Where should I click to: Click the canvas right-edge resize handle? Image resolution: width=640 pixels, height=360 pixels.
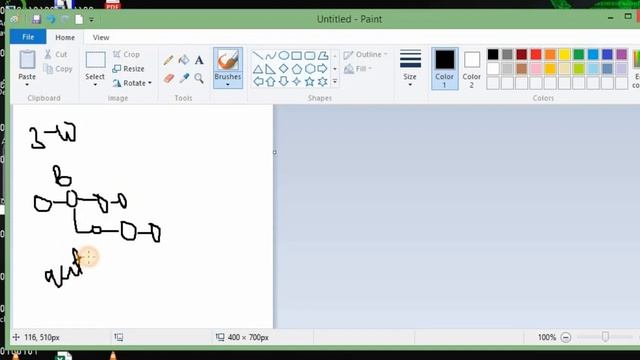[275, 153]
